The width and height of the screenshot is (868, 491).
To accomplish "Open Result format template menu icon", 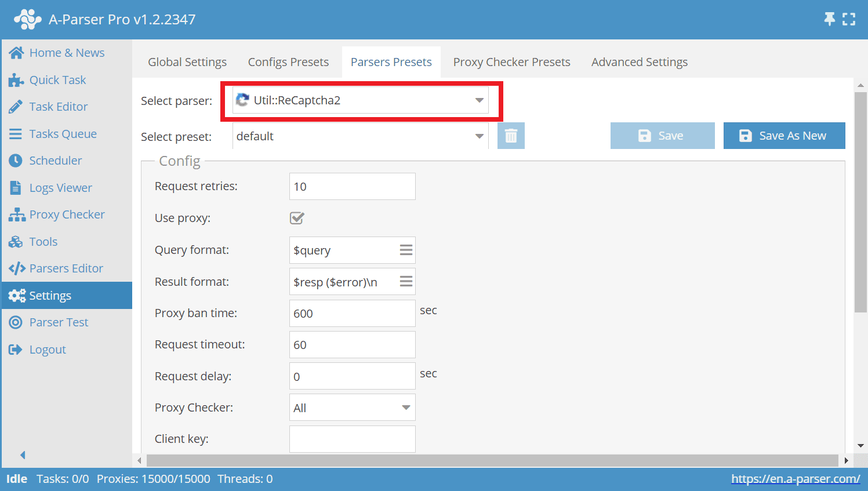I will click(x=406, y=281).
